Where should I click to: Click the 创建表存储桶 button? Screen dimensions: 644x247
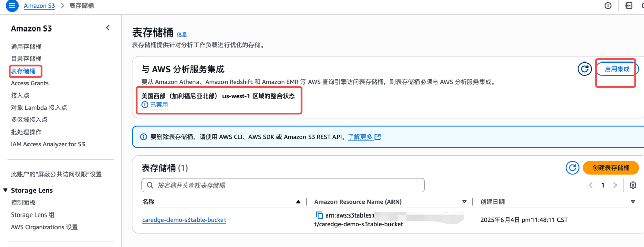click(610, 168)
